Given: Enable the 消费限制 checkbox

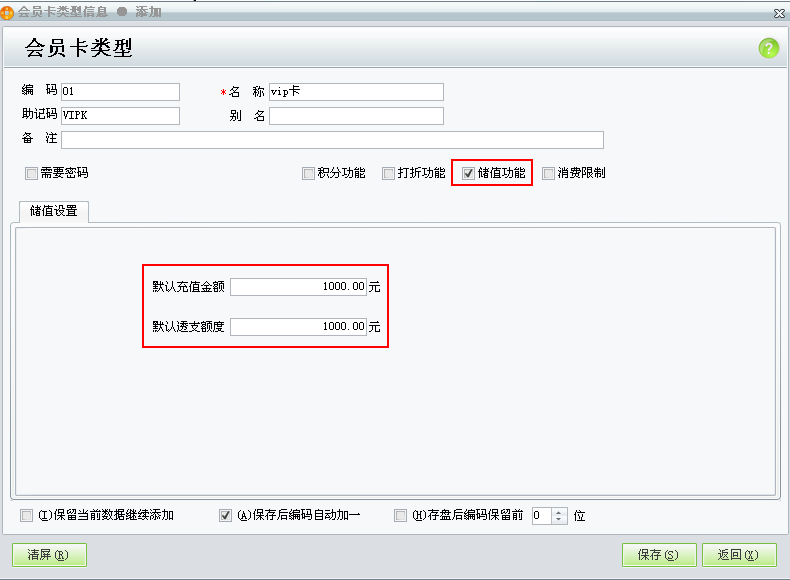Looking at the screenshot, I should pos(548,173).
